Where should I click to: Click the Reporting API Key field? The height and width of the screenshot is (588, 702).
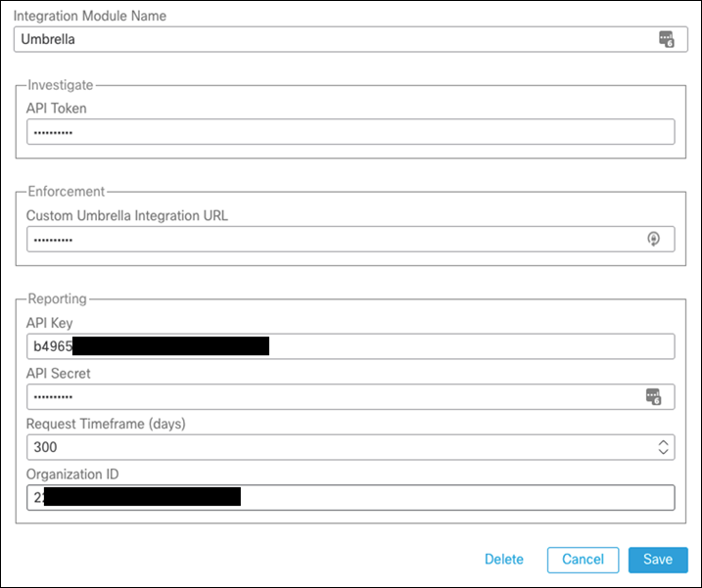pos(351,346)
